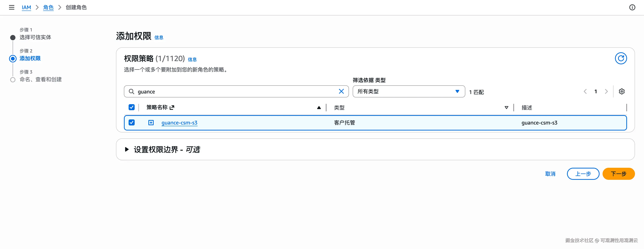644x249 pixels.
Task: Open the hamburger navigation menu
Action: coord(11,7)
